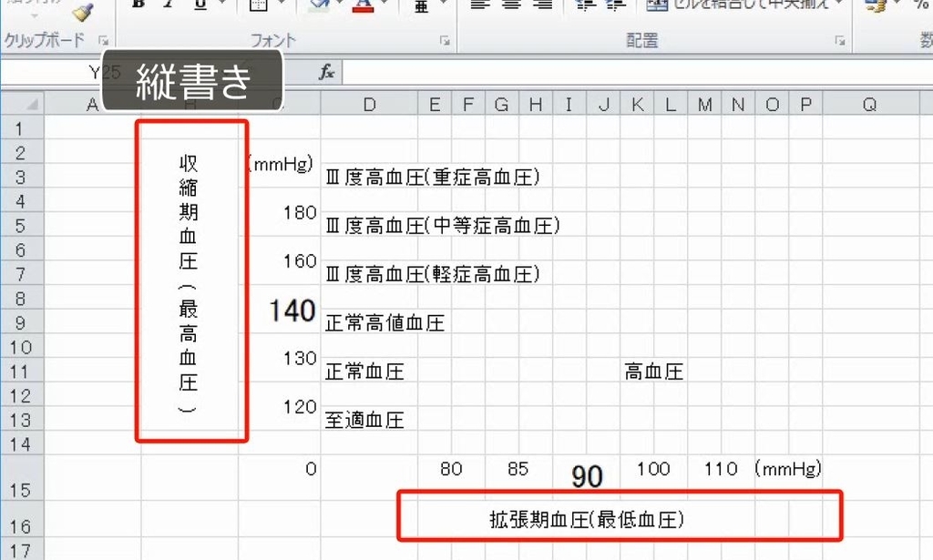
Task: Select the cell 高血圧 in column K
Action: pos(653,372)
